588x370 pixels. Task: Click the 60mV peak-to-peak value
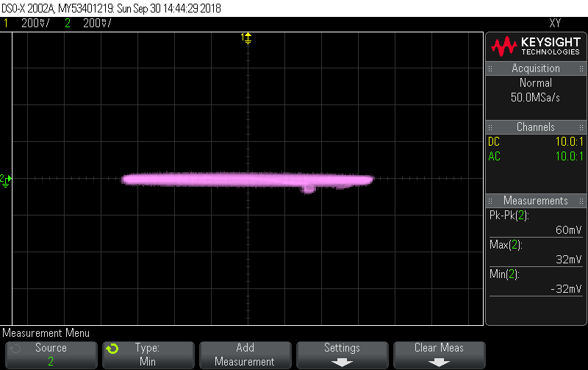pyautogui.click(x=568, y=230)
